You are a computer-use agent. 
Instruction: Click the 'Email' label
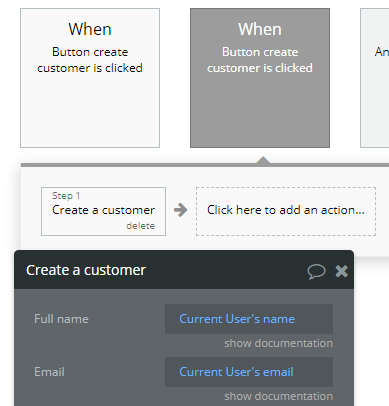(x=49, y=372)
